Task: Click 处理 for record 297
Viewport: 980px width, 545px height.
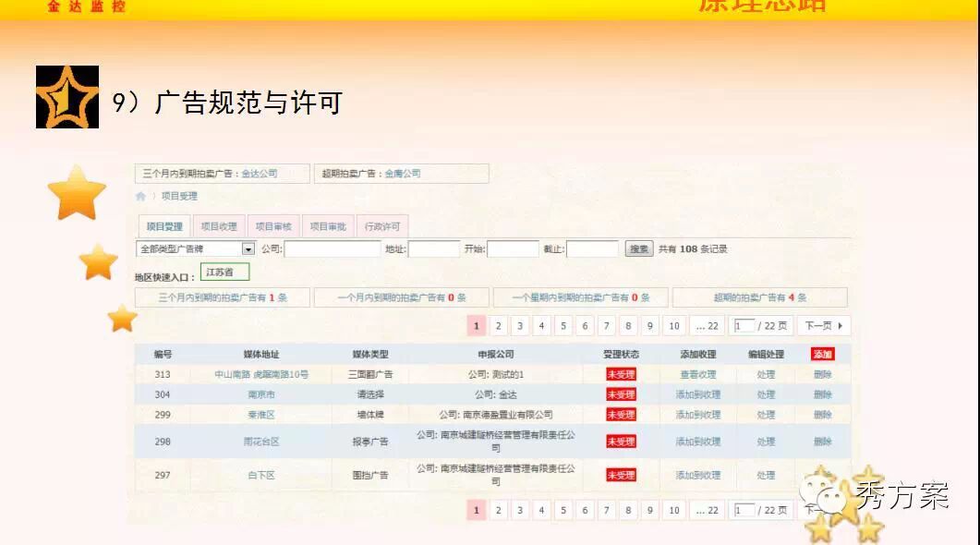Action: (x=767, y=475)
